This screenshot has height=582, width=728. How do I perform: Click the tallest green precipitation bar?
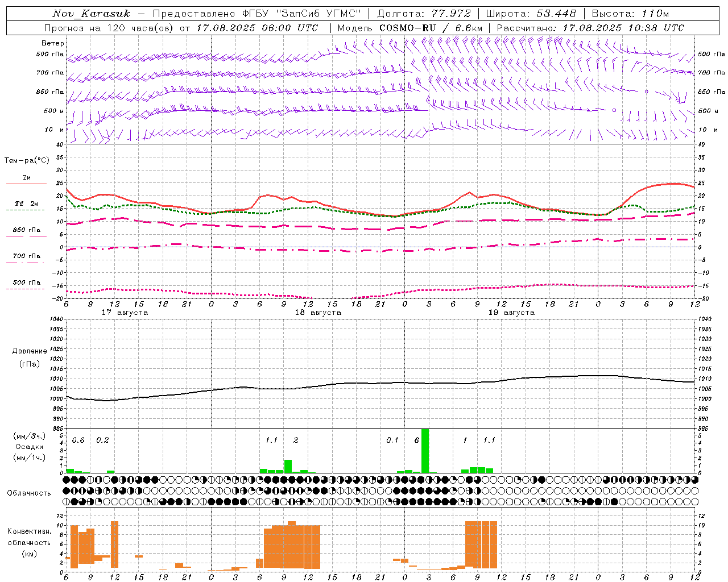pyautogui.click(x=425, y=451)
